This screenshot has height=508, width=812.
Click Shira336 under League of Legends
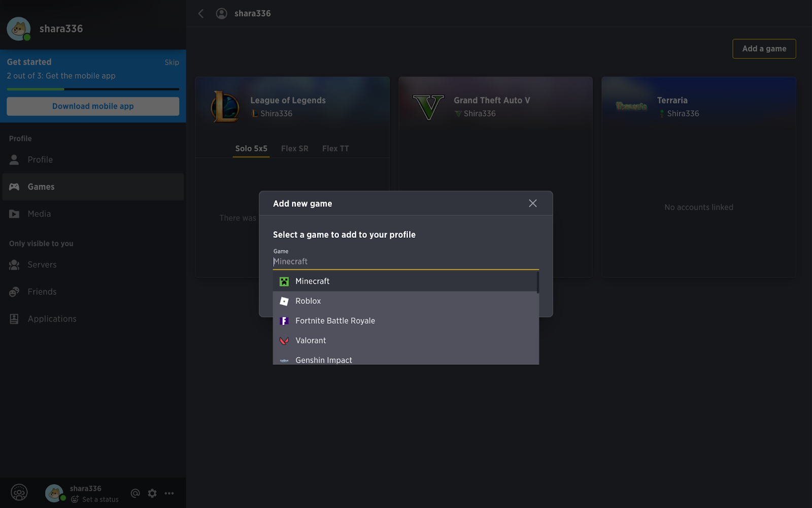(277, 114)
